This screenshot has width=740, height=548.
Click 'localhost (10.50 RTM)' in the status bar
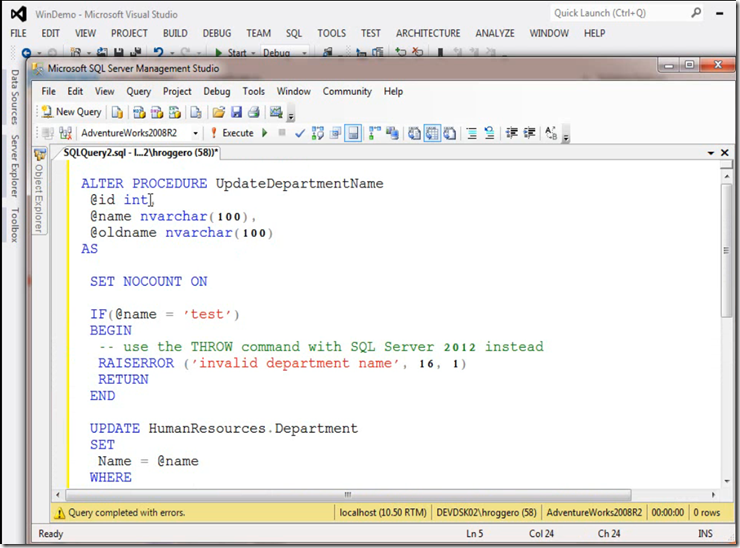383,513
